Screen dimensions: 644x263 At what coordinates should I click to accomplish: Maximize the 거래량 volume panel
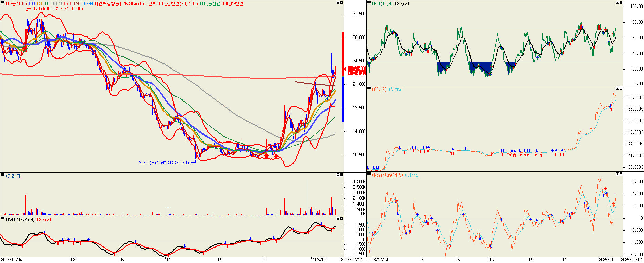(x=338, y=175)
